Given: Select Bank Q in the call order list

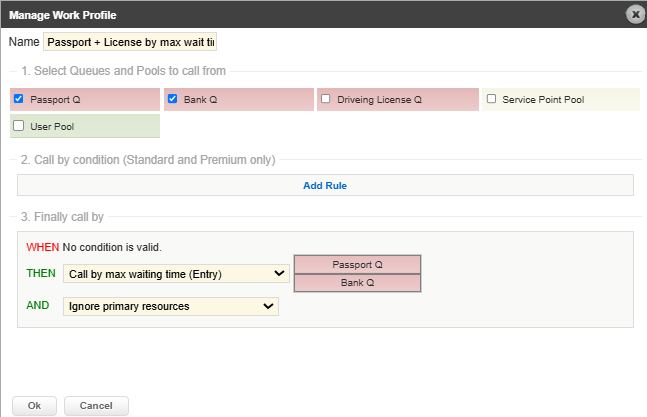Looking at the screenshot, I should pos(357,282).
